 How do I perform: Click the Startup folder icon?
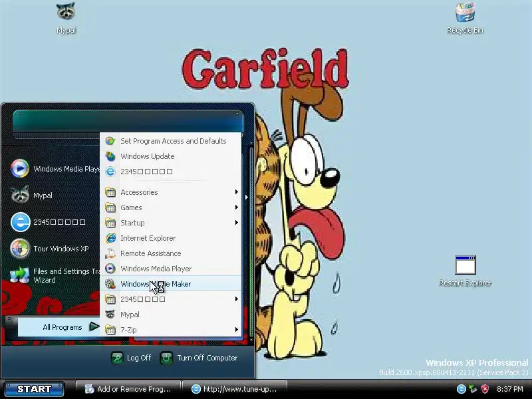point(110,223)
